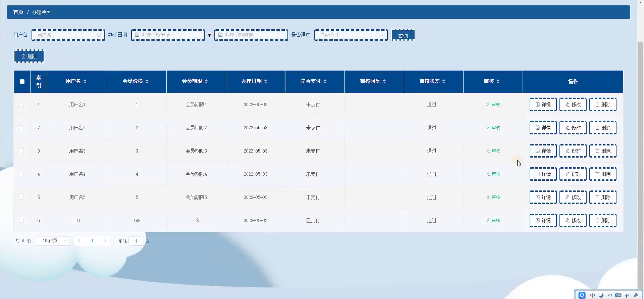Screen dimensions: 644x299
Task: Toggle the select-all checkbox in table header
Action: (x=22, y=82)
